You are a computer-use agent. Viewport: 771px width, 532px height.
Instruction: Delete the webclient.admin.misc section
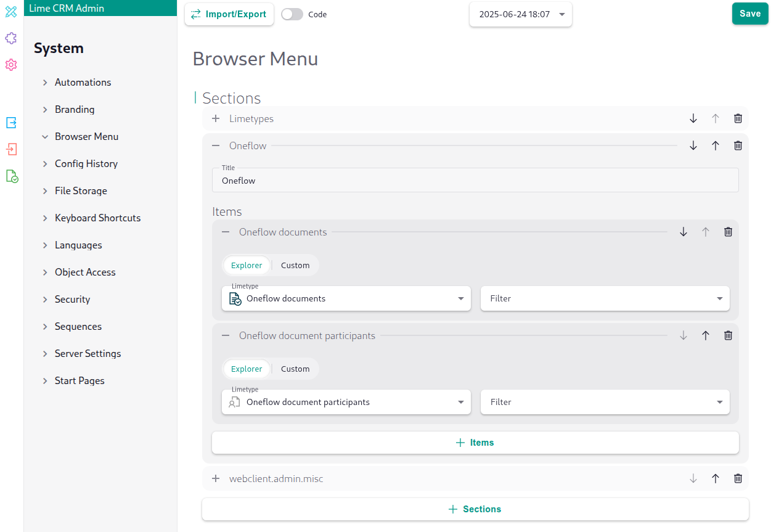coord(738,478)
